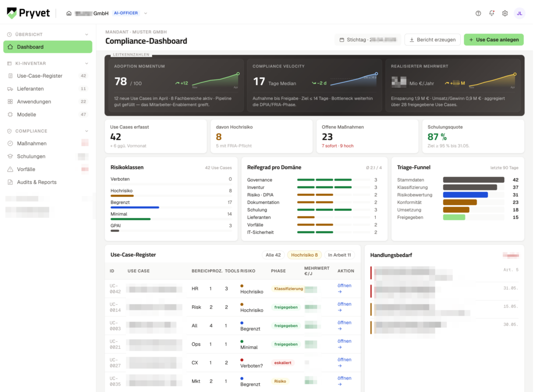Collapse the KI-INVENTAR section chevron

87,63
